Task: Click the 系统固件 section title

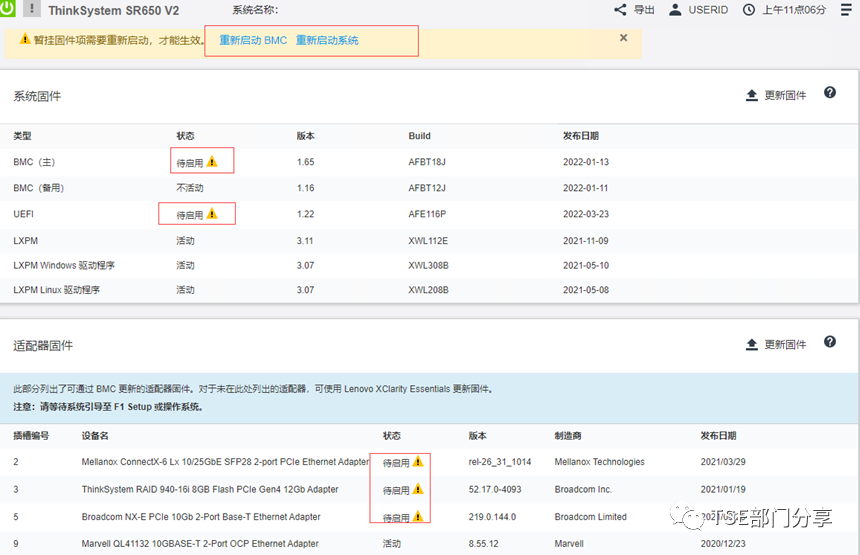Action: 37,96
